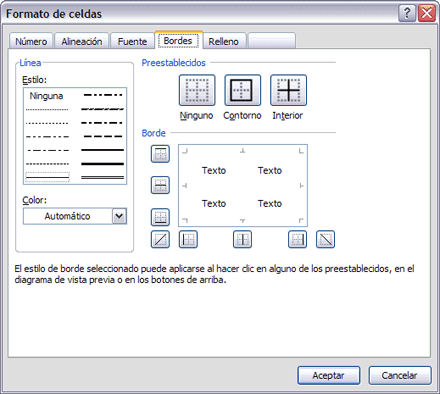
Task: Toggle the bottom border button
Action: point(160,217)
